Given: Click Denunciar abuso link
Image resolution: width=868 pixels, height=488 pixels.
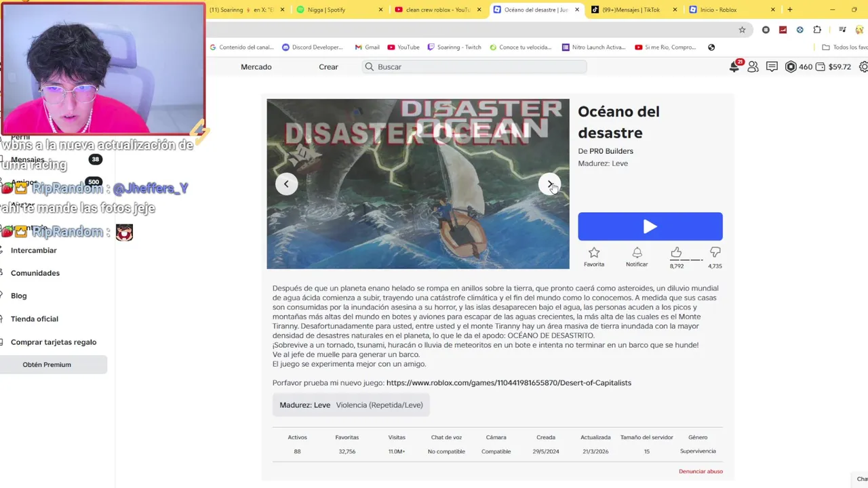Looking at the screenshot, I should click(701, 472).
